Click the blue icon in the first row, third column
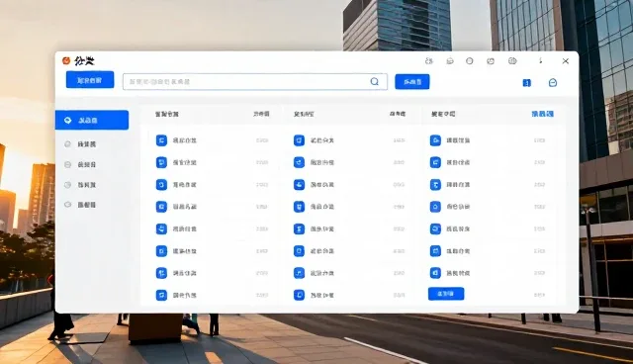Image resolution: width=633 pixels, height=364 pixels. [435, 140]
